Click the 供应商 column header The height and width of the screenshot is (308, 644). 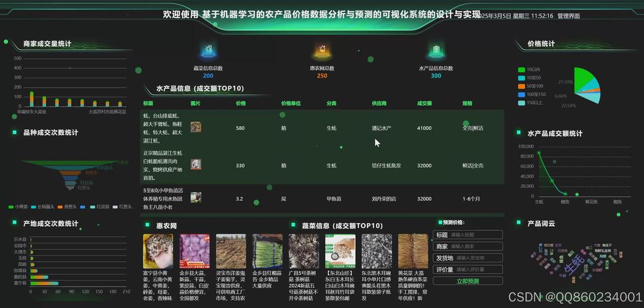379,103
